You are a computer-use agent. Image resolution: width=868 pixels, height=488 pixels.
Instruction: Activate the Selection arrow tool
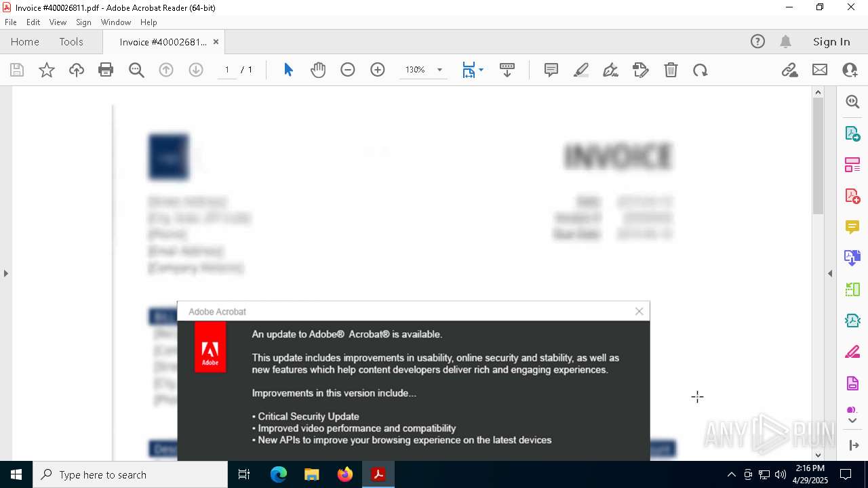tap(288, 70)
